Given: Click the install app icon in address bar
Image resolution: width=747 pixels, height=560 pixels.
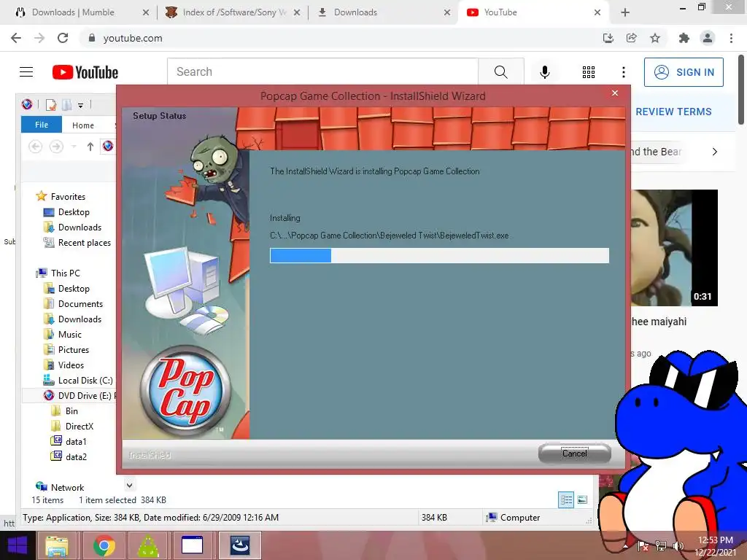Looking at the screenshot, I should 608,38.
